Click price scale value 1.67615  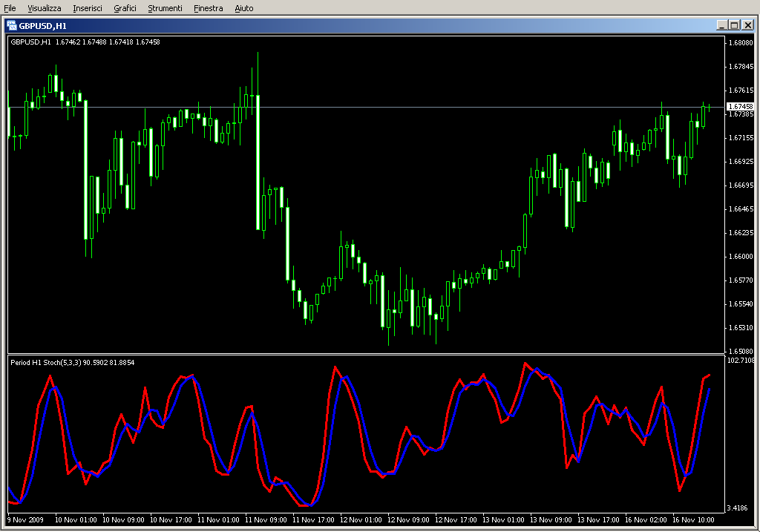tap(741, 90)
